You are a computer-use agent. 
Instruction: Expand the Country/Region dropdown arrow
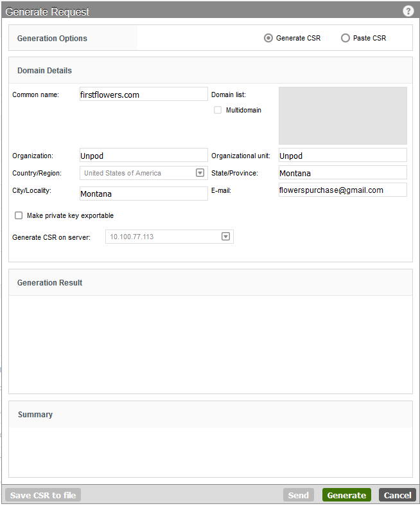(x=200, y=173)
